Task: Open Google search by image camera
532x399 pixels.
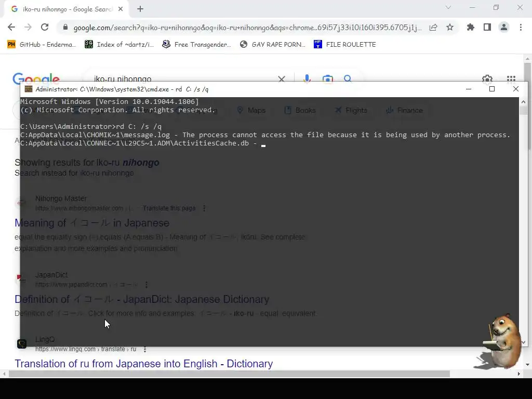Action: tap(327, 79)
